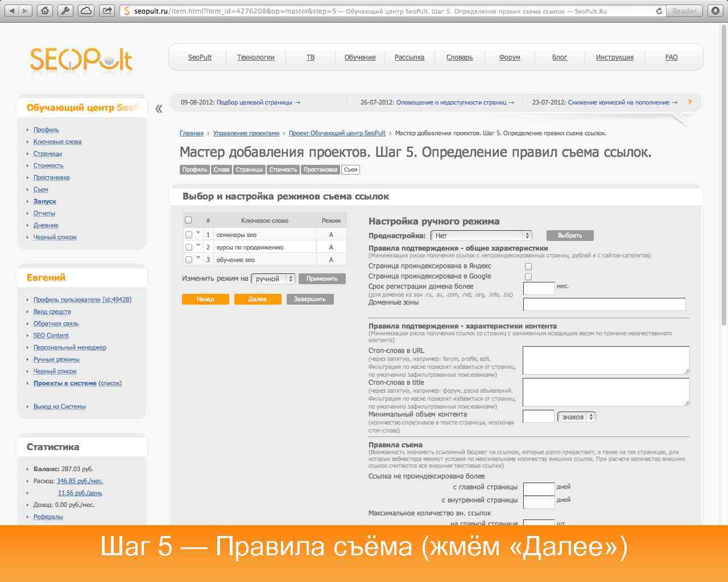728x582 pixels.
Task: Reload the page via refresh icon
Action: pyautogui.click(x=659, y=10)
